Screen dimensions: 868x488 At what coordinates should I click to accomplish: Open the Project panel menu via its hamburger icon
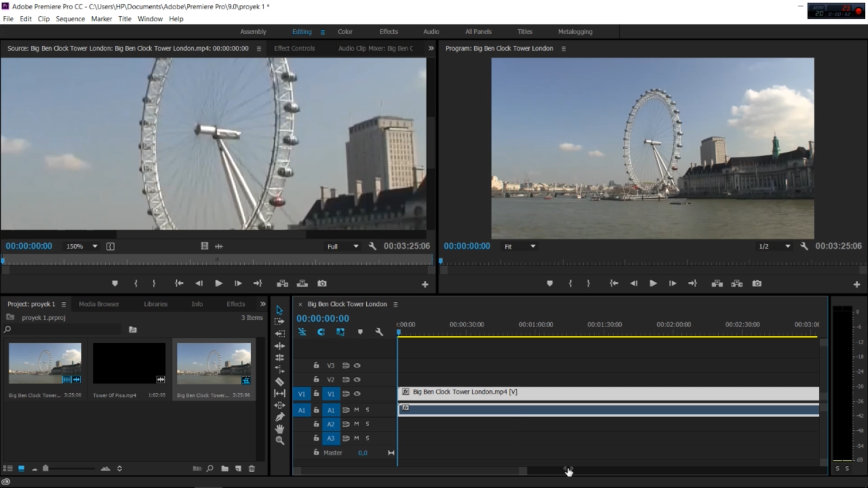pyautogui.click(x=63, y=304)
